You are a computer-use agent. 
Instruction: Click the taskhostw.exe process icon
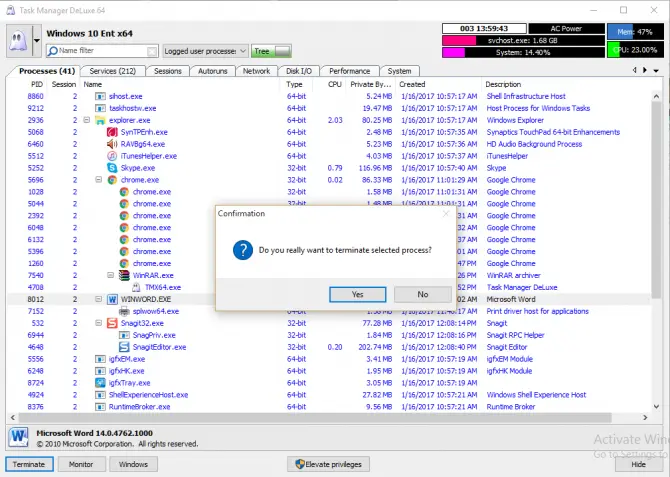click(x=100, y=108)
